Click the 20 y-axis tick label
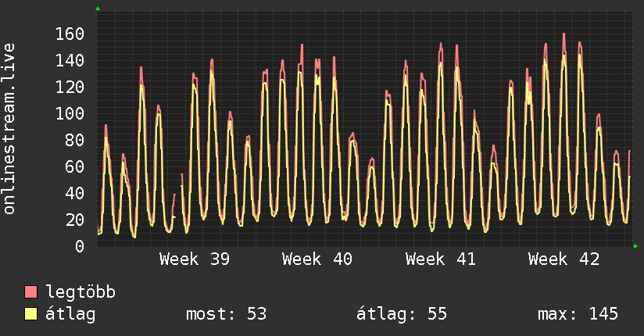Image resolution: width=644 pixels, height=336 pixels. pos(75,220)
